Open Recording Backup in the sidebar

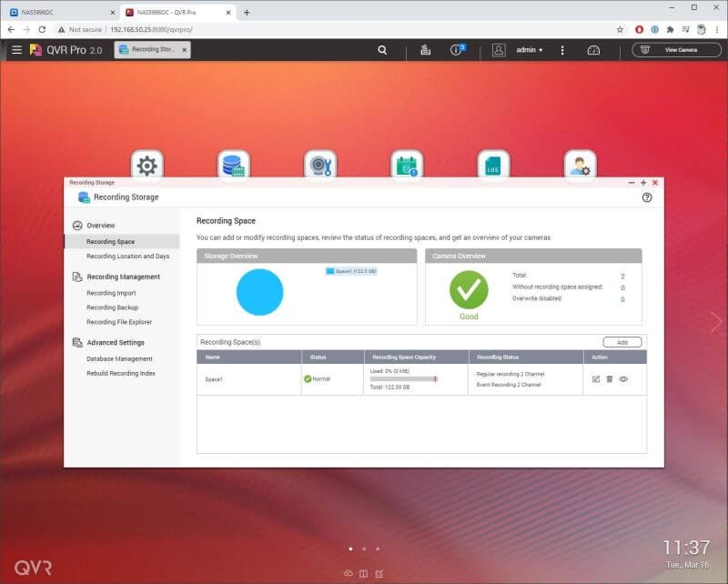click(x=112, y=307)
